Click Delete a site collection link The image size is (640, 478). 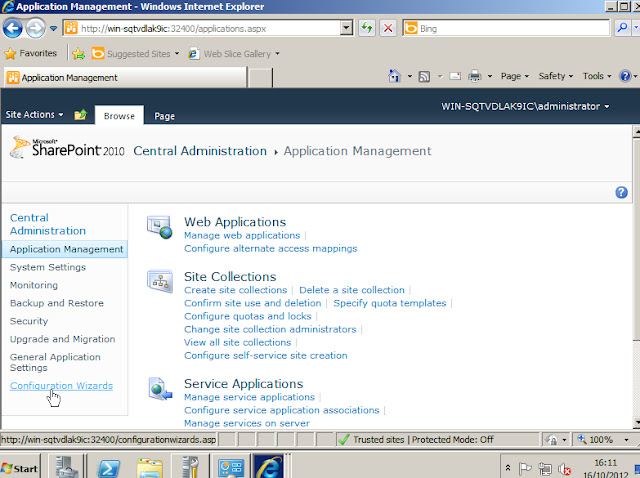[352, 290]
